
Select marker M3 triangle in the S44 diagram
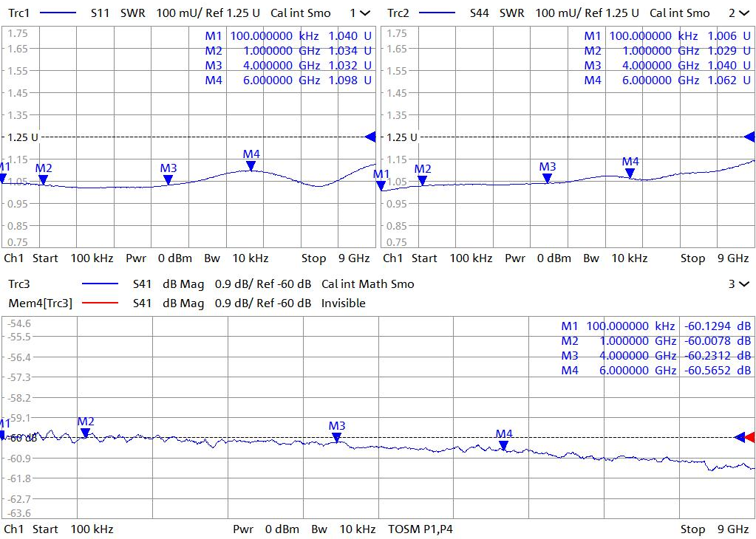[x=547, y=177]
